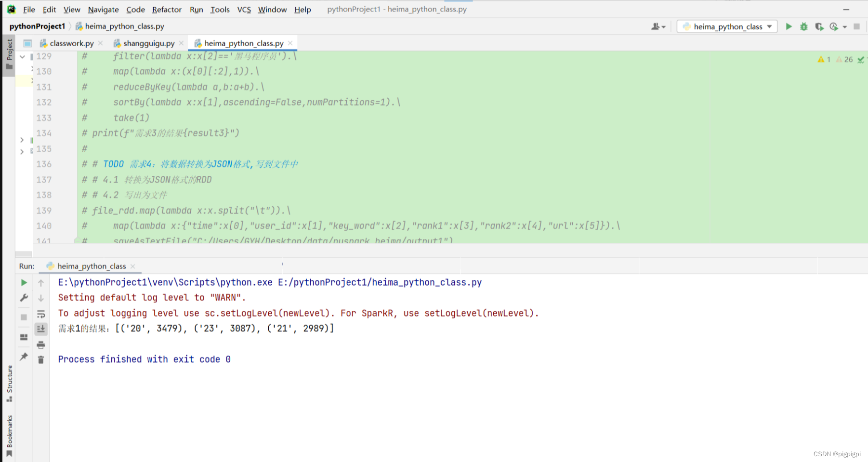Click the yellow warning indicator showing 1

824,59
